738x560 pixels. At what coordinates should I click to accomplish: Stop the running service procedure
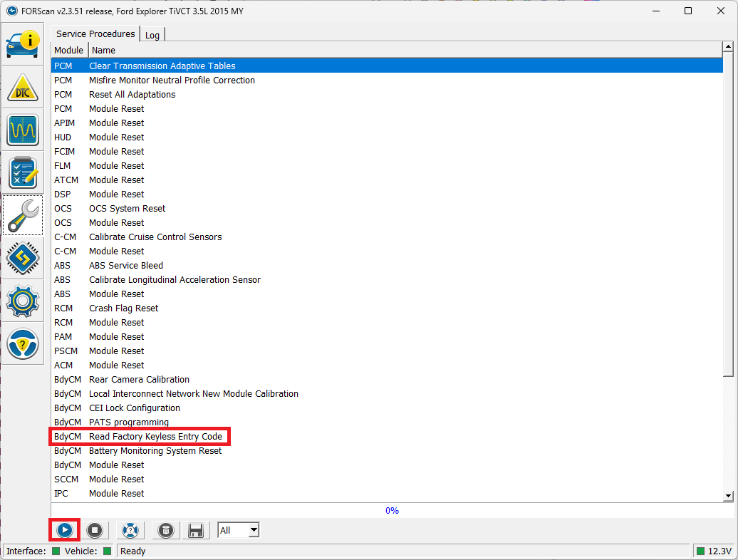coord(95,530)
